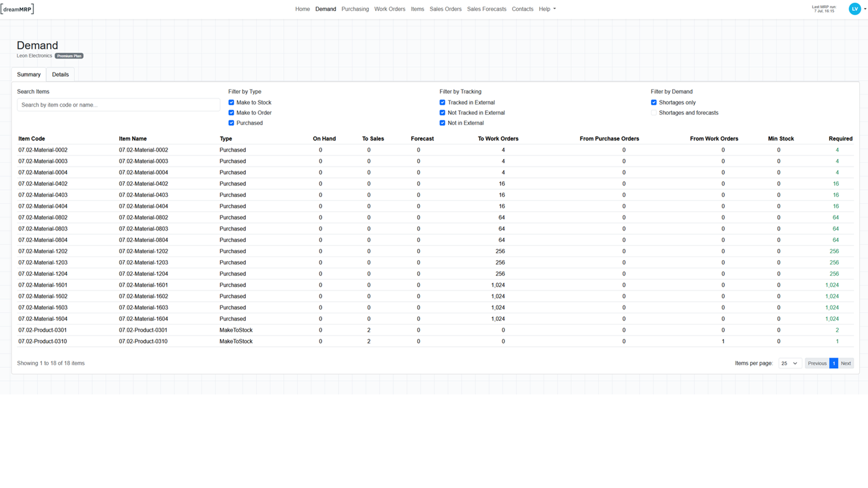Select item code 07.02-Material-1202
868x488 pixels.
pos(43,252)
